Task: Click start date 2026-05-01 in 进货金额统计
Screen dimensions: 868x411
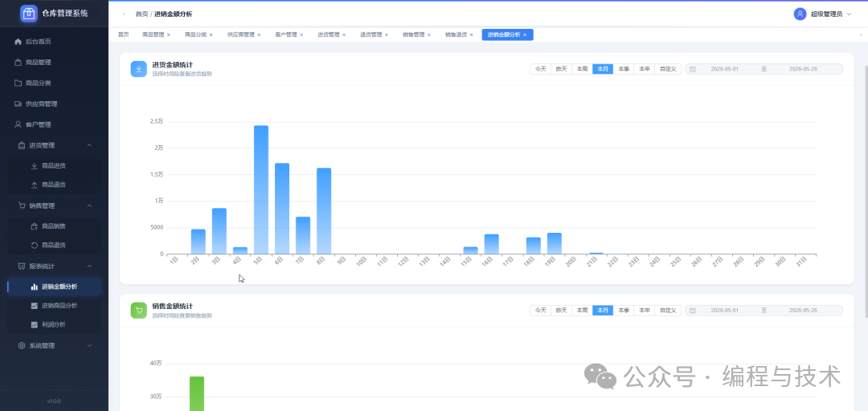Action: point(725,69)
